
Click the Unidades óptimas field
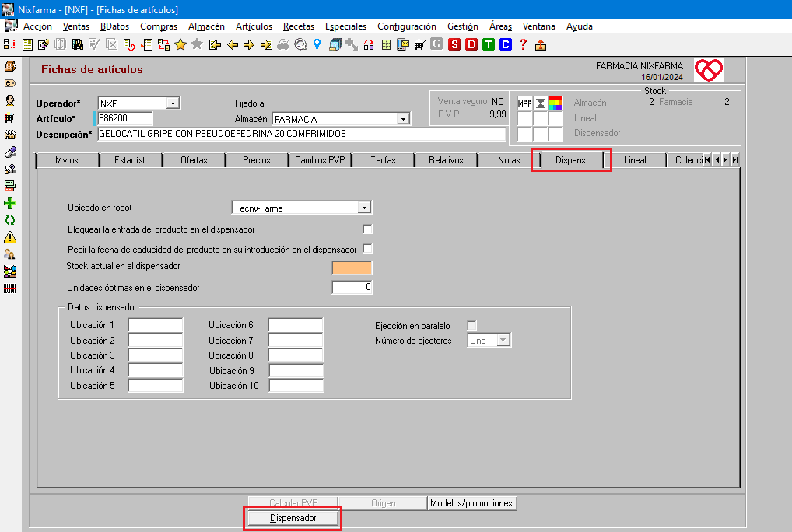pos(352,287)
